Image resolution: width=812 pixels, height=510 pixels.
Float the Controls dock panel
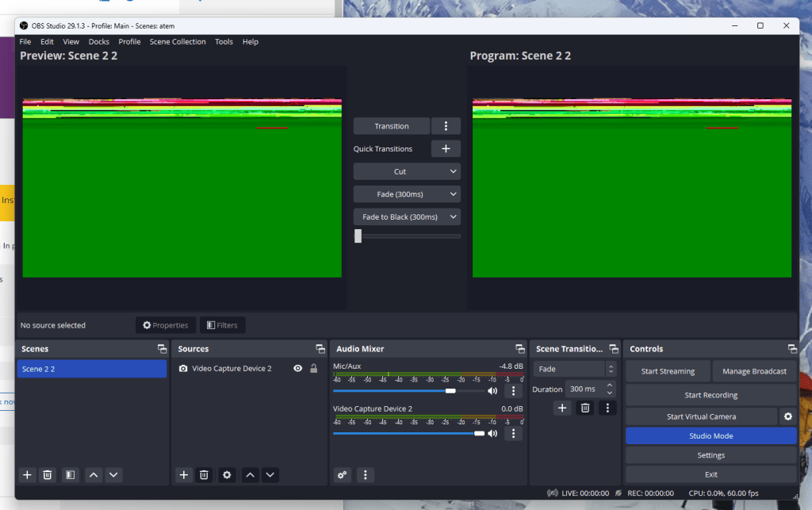[792, 349]
